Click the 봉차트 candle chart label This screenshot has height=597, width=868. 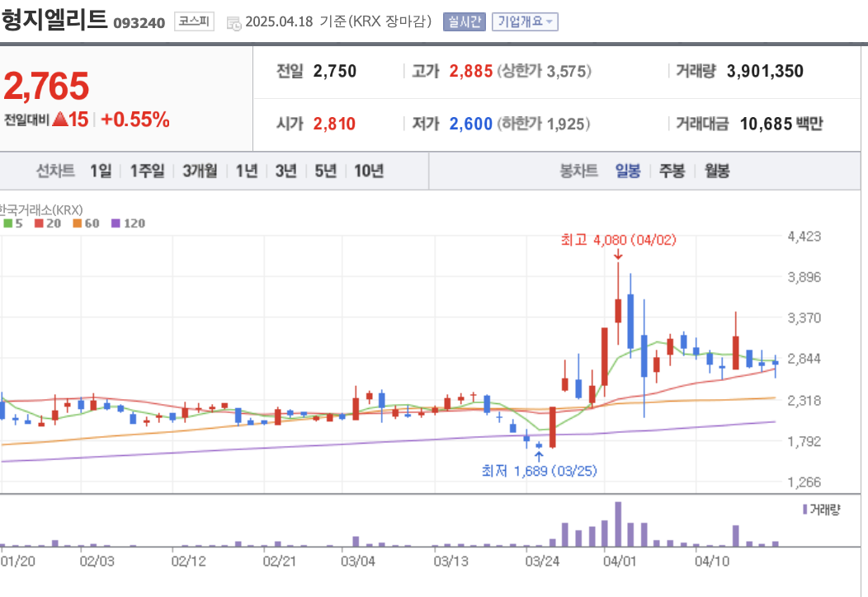point(579,171)
